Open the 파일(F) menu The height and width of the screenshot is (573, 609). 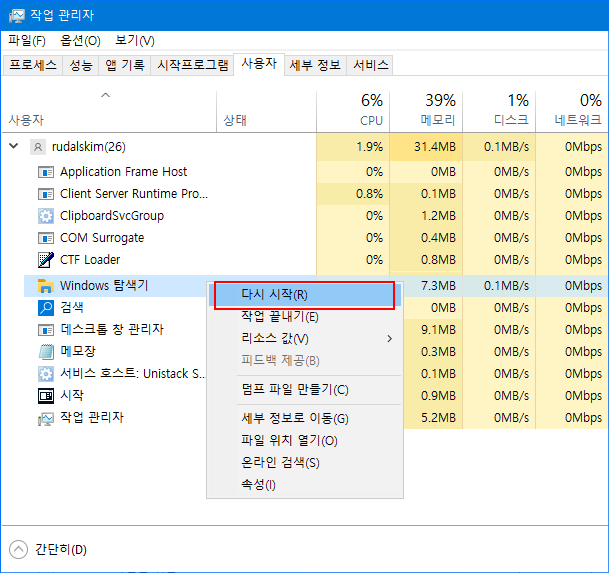tap(27, 40)
